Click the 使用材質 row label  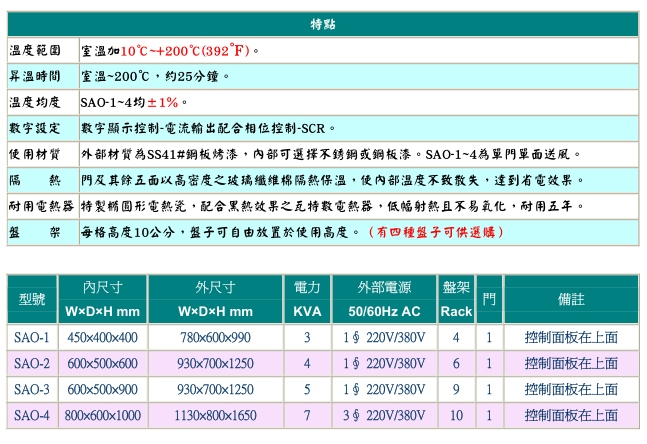point(35,154)
